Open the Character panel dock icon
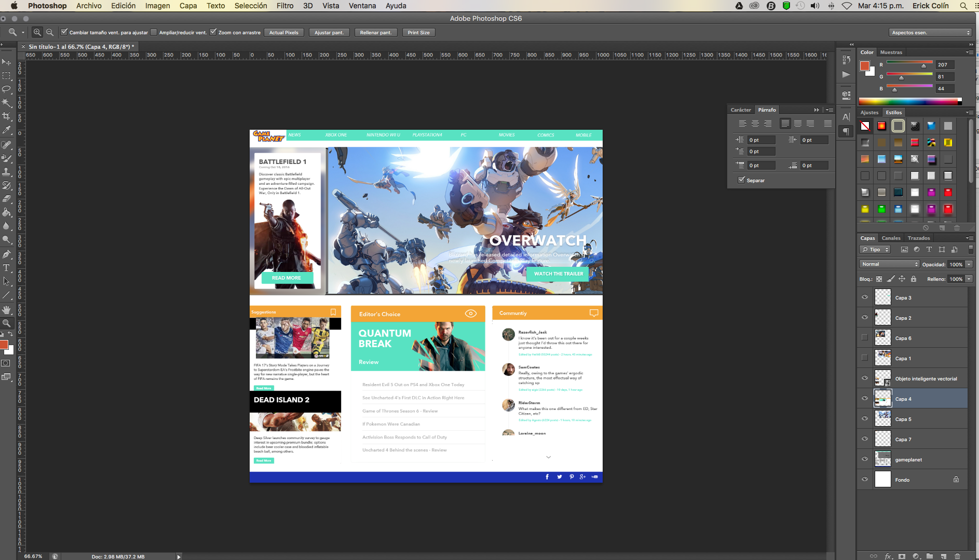Viewport: 979px width, 560px height. (846, 117)
